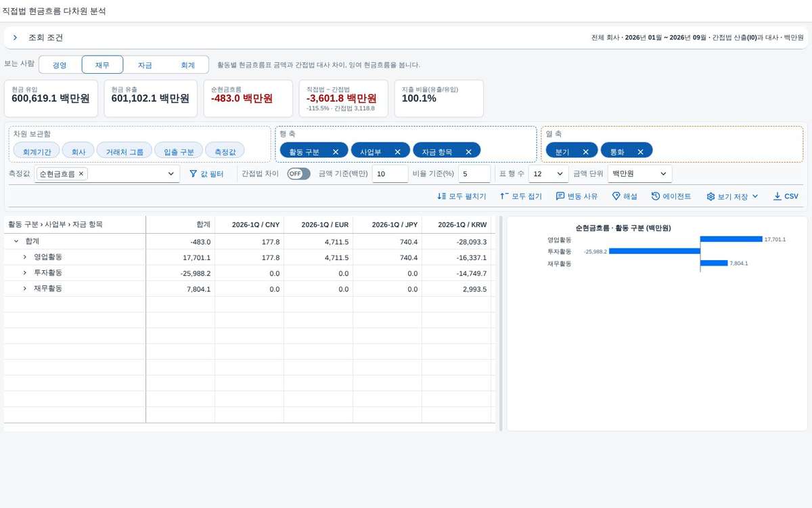The height and width of the screenshot is (508, 812).
Task: Click the 순현금흐름 KPI card
Action: click(x=248, y=98)
